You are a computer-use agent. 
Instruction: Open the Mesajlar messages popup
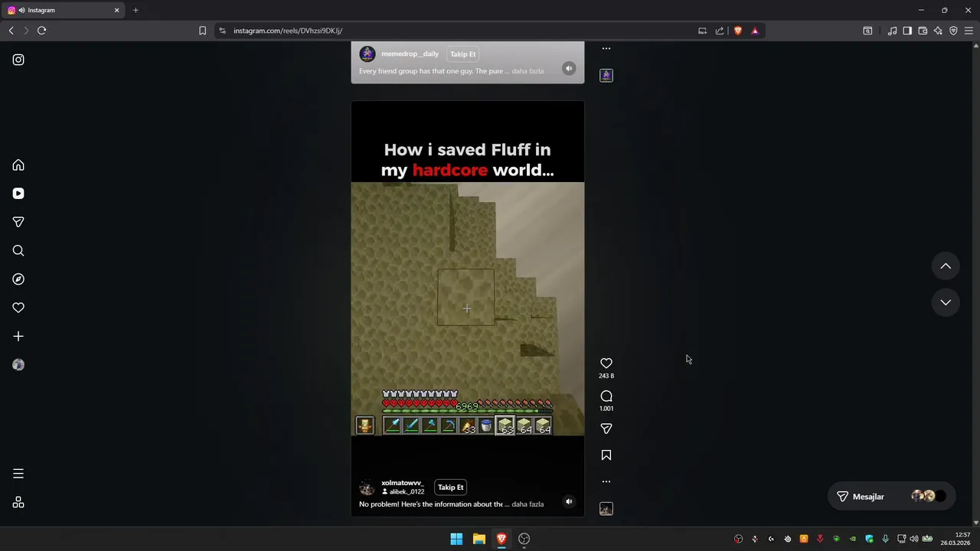(892, 497)
